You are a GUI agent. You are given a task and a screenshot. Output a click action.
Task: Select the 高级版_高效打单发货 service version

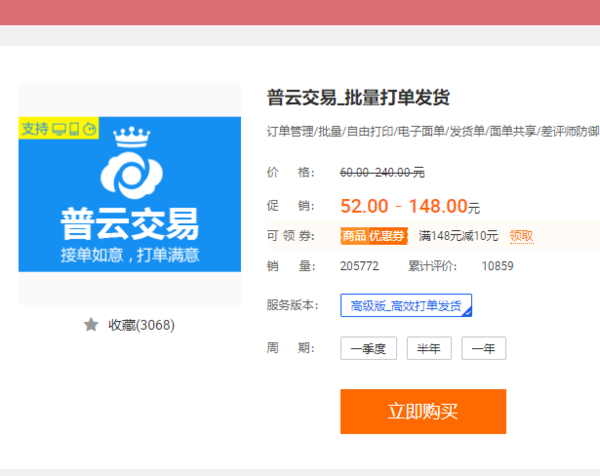click(406, 305)
